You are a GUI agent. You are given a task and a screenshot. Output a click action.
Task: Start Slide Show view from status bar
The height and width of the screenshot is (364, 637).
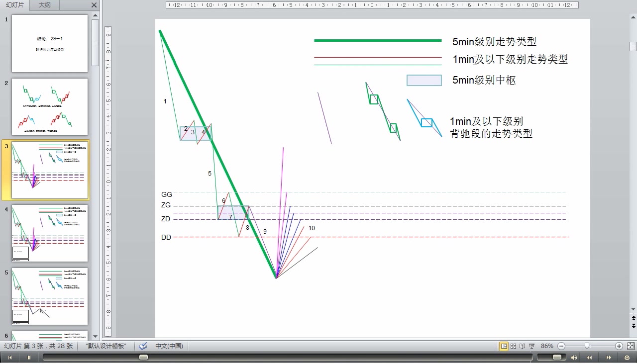tap(531, 346)
